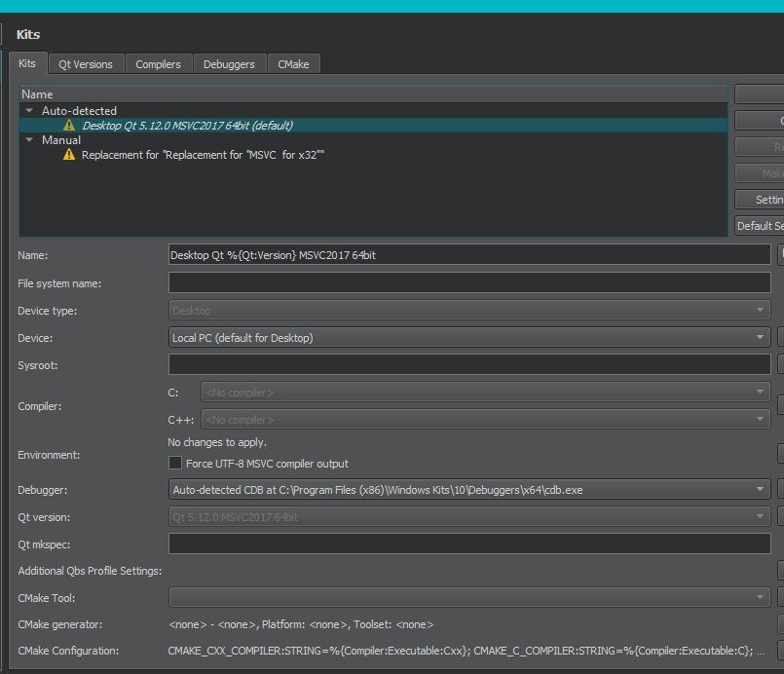This screenshot has height=674, width=784.
Task: Switch to the Qt Versions tab
Action: (x=86, y=64)
